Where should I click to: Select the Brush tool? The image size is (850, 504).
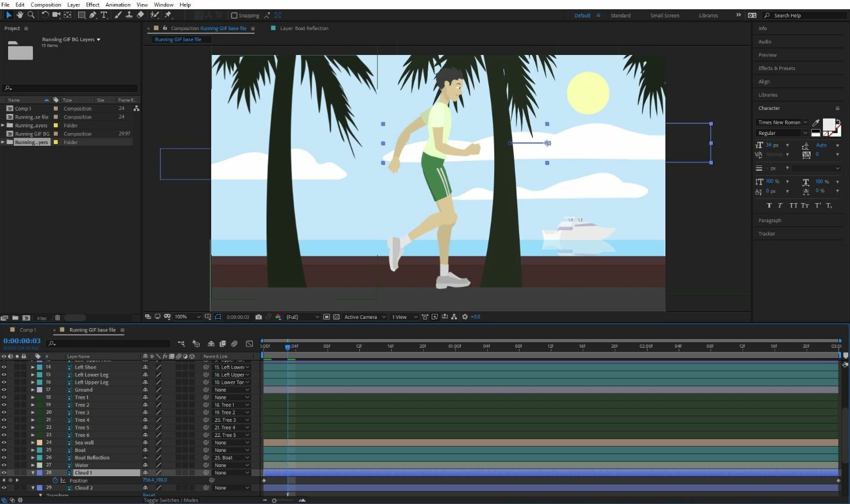click(x=117, y=15)
